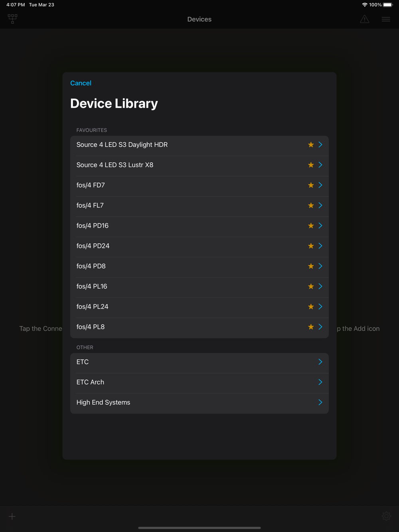Open fos/4 PL24 chevron arrow

point(320,307)
